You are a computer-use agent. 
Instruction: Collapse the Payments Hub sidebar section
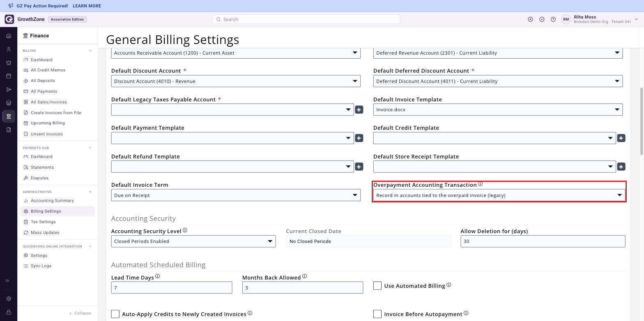[x=90, y=148]
